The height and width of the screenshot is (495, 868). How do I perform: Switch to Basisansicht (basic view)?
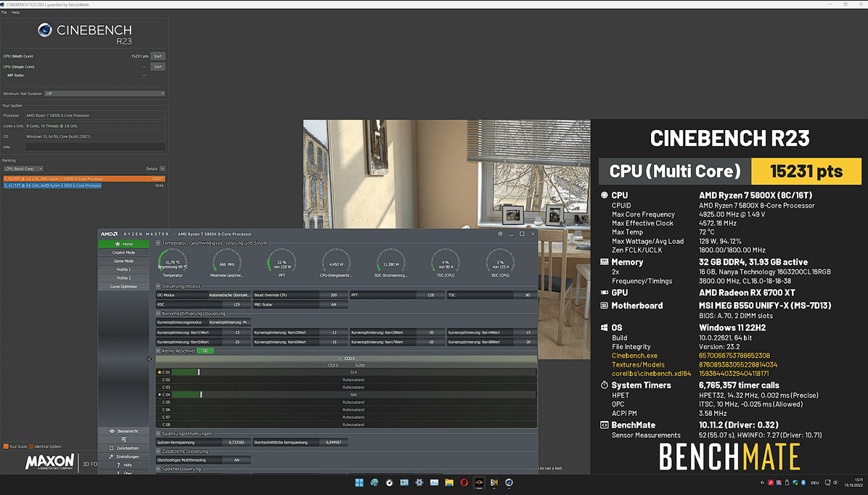click(123, 431)
